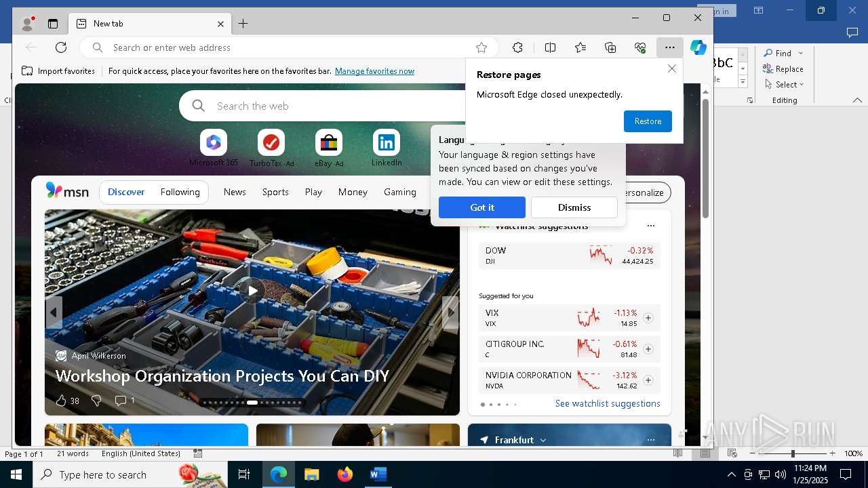
Task: Open comments on Workshop Organization story
Action: 124,401
